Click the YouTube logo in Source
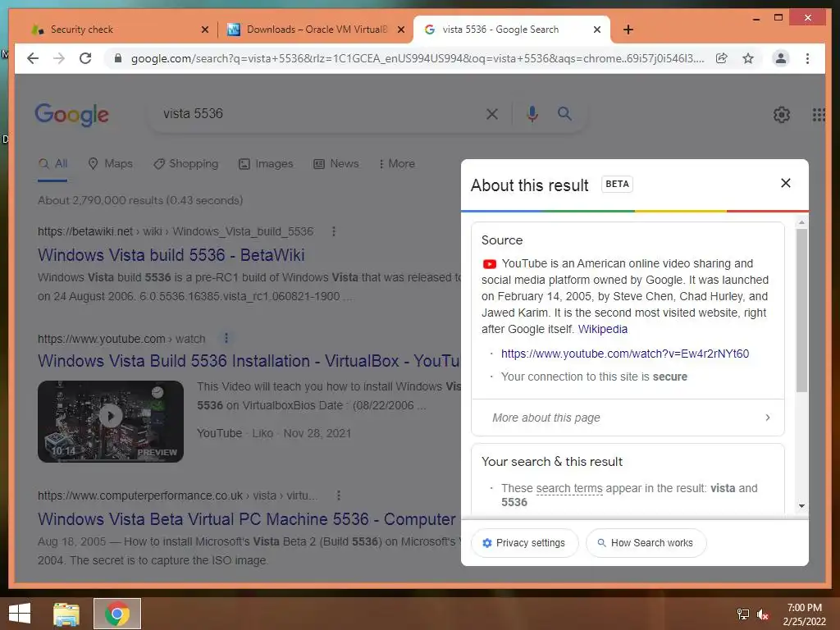Viewport: 840px width, 630px height. pos(489,264)
